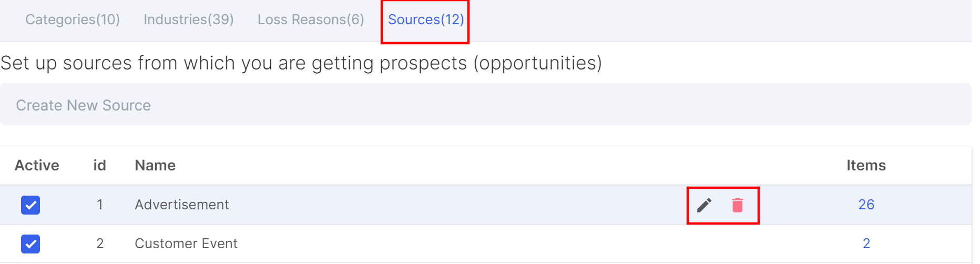Click the Create New Source field
Screen dimensions: 980x264
tap(485, 105)
